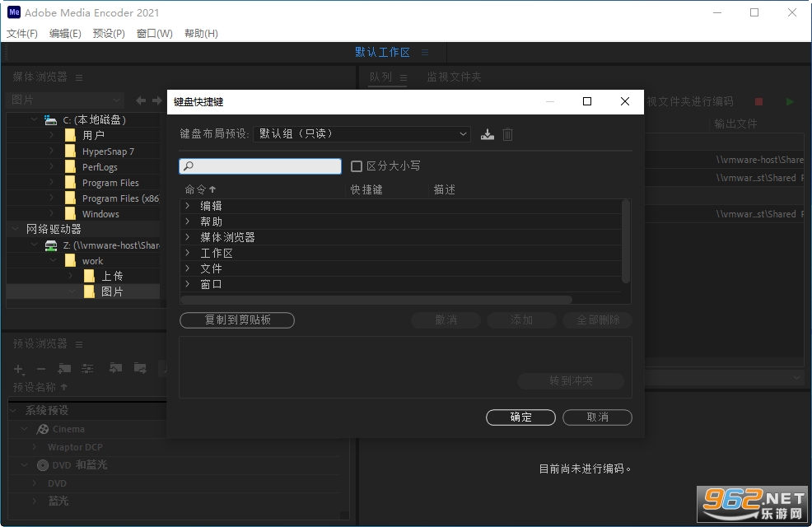The width and height of the screenshot is (812, 527).
Task: Expand the 窗口 command group
Action: click(x=188, y=284)
